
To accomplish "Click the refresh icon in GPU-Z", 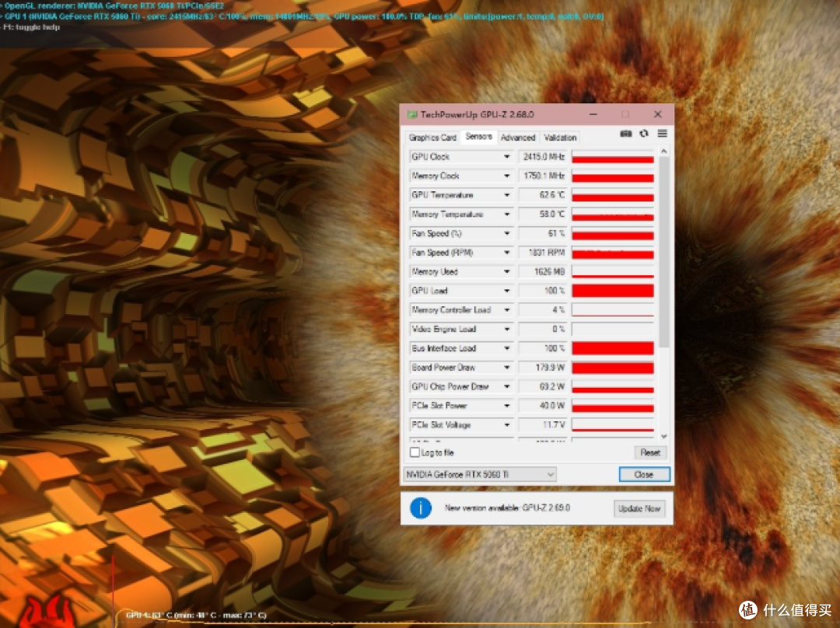I will [644, 134].
